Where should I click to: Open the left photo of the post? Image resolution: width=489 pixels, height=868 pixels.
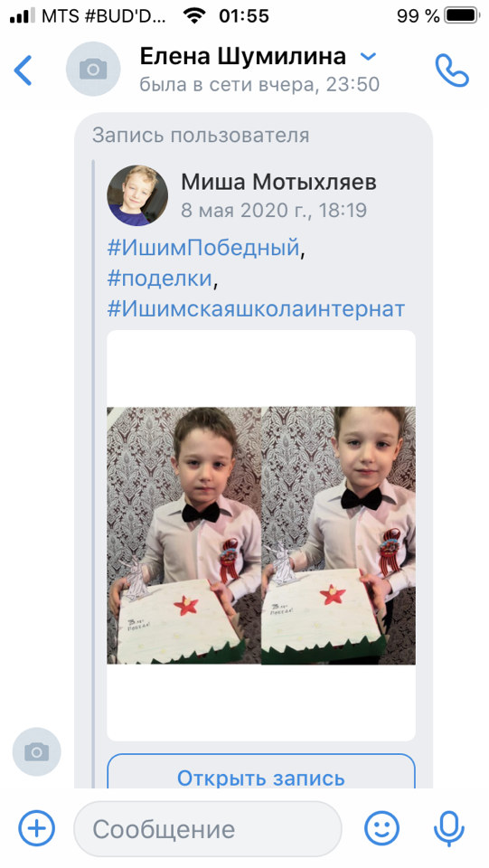[183, 535]
